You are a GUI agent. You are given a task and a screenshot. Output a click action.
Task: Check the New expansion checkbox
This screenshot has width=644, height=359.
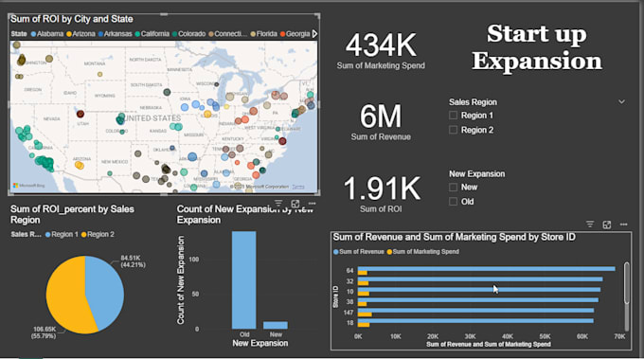point(453,188)
